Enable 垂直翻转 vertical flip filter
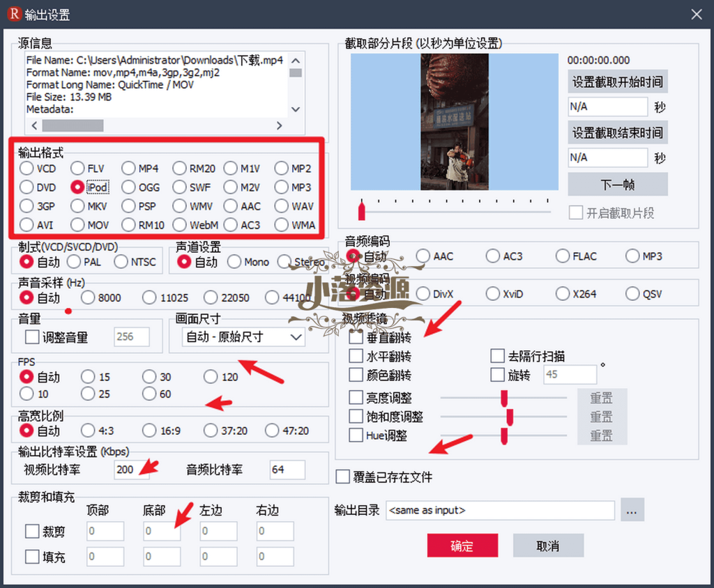714x588 pixels. click(x=356, y=337)
